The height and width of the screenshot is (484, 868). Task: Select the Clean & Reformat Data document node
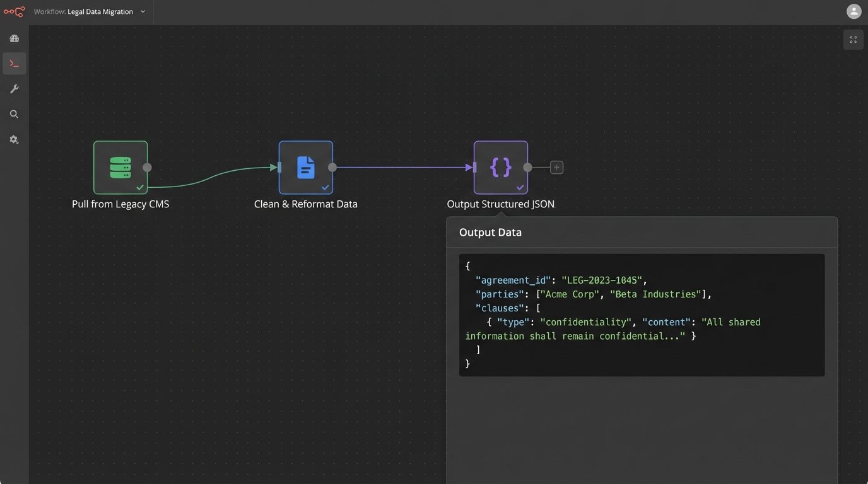point(306,168)
